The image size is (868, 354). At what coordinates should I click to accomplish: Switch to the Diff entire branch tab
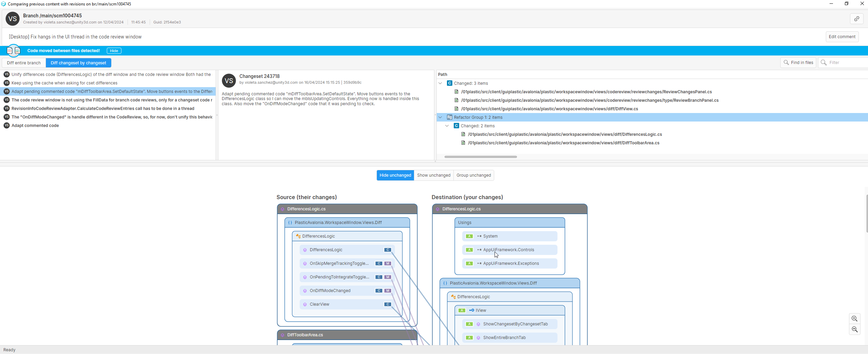[x=24, y=63]
